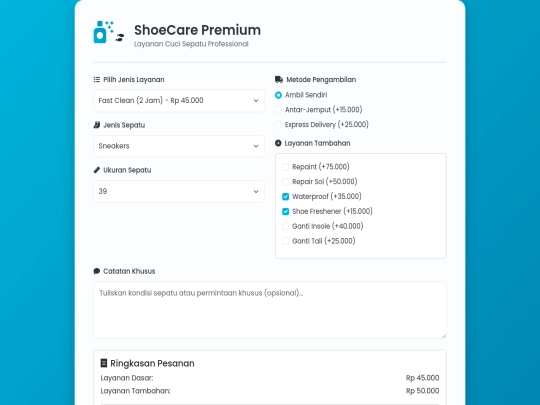Uncheck the Shoe Freshener checkbox
540x405 pixels.
click(x=285, y=211)
